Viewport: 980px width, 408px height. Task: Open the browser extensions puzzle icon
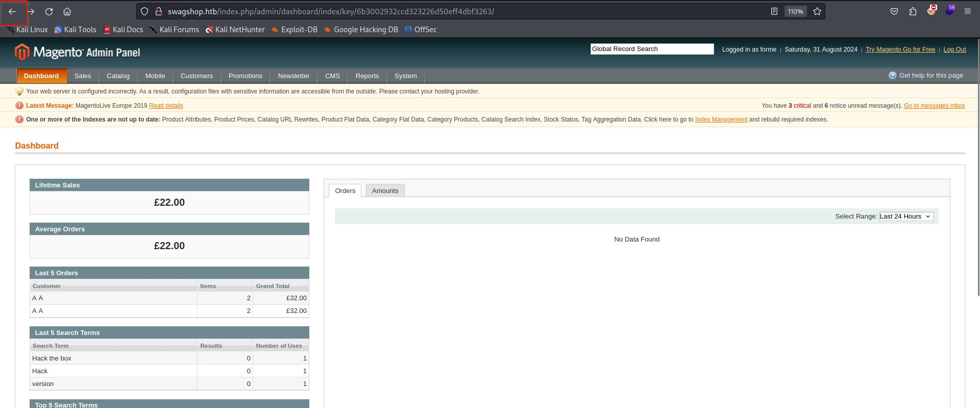tap(913, 11)
